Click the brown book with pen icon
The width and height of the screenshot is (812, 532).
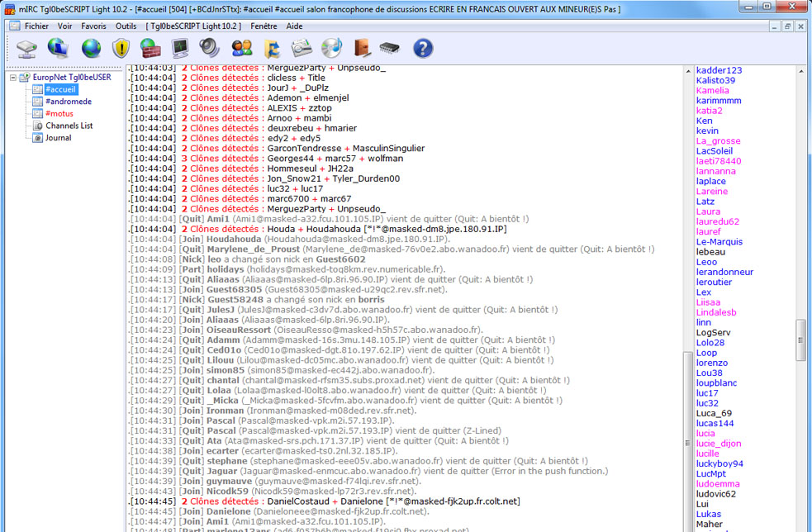(362, 48)
